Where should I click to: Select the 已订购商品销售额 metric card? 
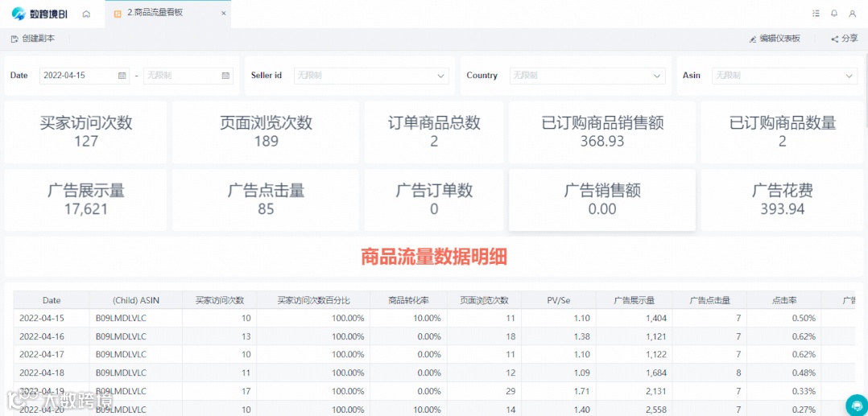point(602,132)
